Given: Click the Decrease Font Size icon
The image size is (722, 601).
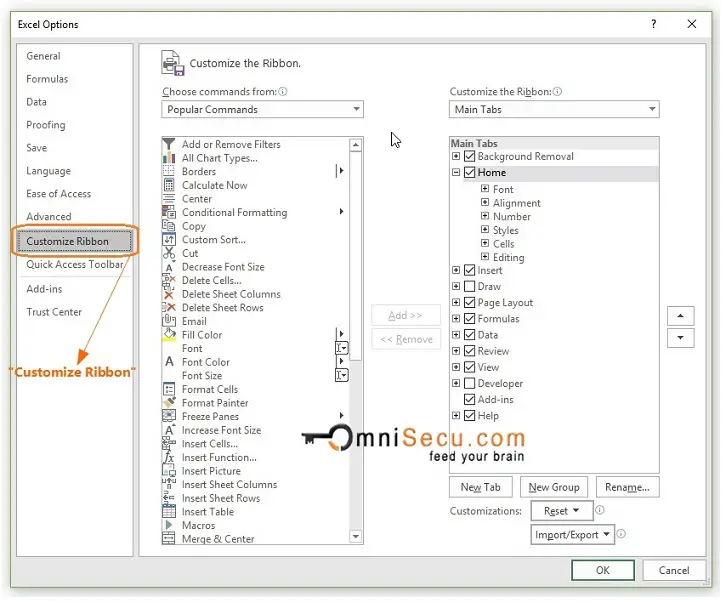Looking at the screenshot, I should [169, 267].
